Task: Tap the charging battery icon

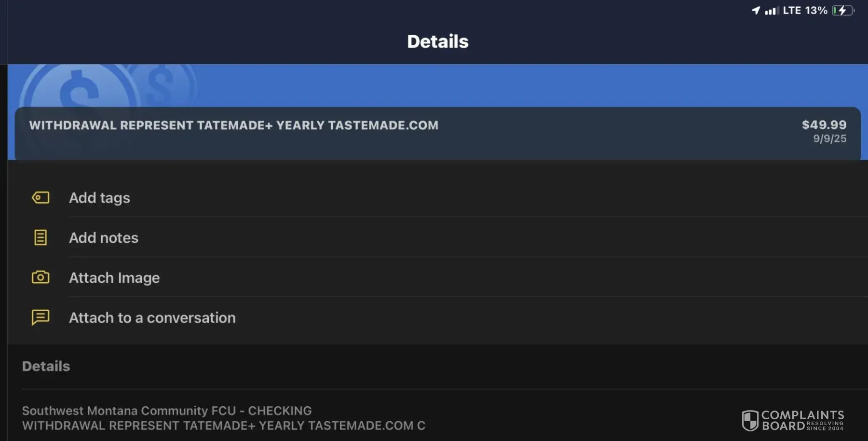Action: click(x=843, y=10)
